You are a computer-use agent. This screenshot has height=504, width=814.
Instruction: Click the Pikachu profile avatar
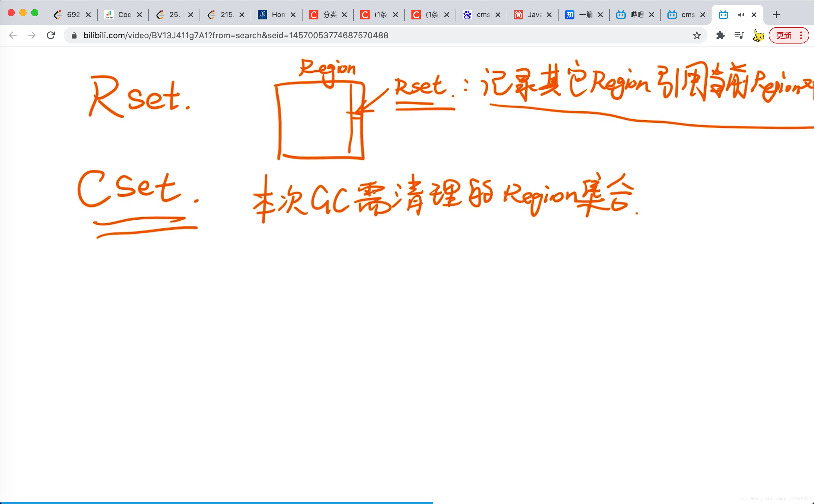point(758,35)
